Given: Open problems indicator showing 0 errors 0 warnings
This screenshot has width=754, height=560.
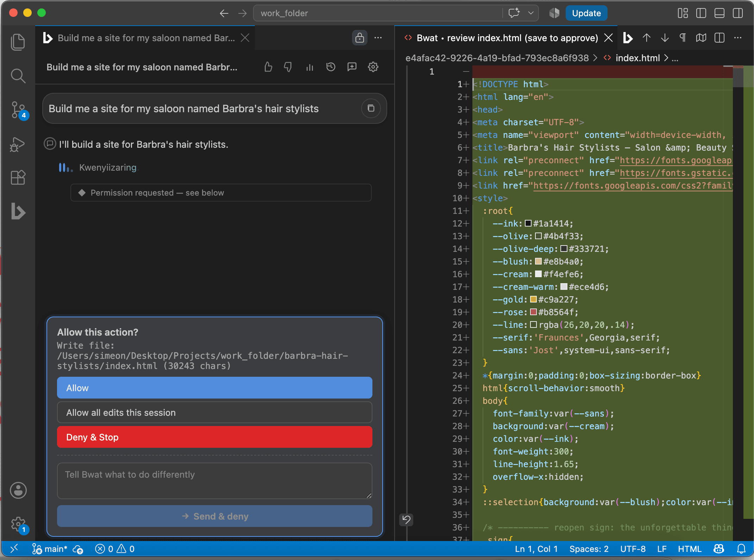Looking at the screenshot, I should click(x=115, y=549).
